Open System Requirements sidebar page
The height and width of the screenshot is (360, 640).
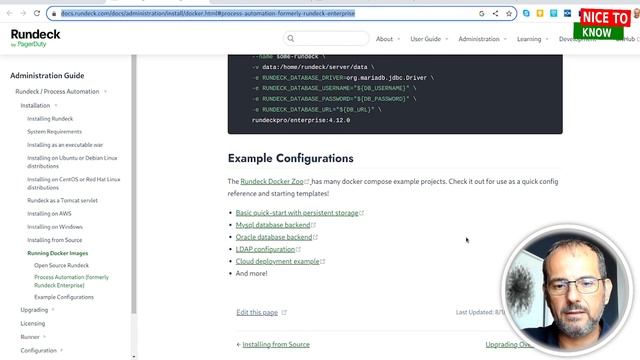54,131
